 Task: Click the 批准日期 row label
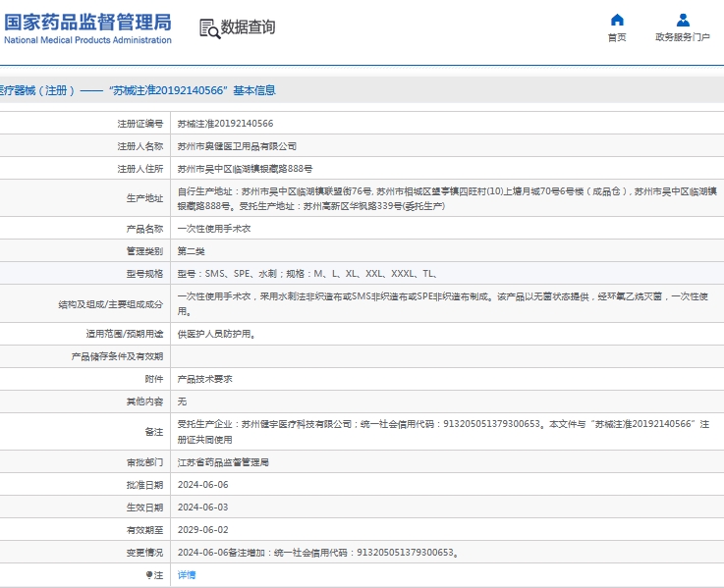coord(145,485)
